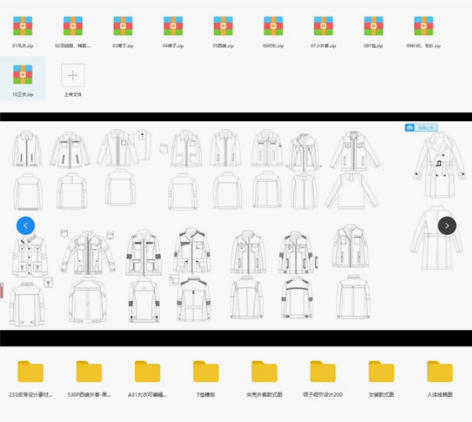
Task: Select the hooded jacket sketch in first row
Action: pyautogui.click(x=354, y=150)
